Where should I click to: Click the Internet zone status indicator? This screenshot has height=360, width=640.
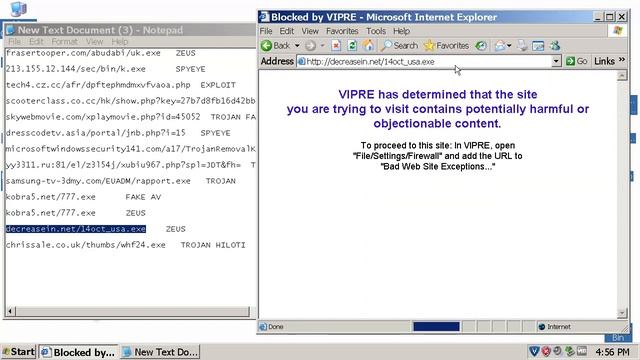click(554, 327)
